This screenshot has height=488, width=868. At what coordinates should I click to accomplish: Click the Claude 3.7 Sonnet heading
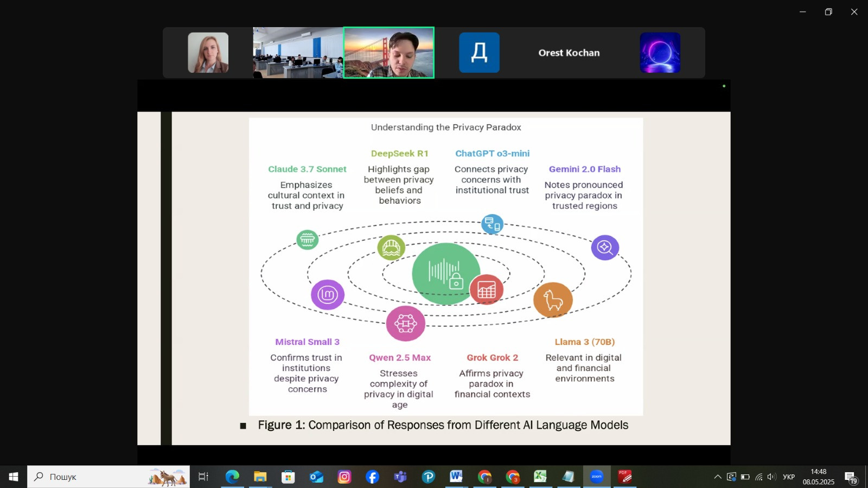307,169
